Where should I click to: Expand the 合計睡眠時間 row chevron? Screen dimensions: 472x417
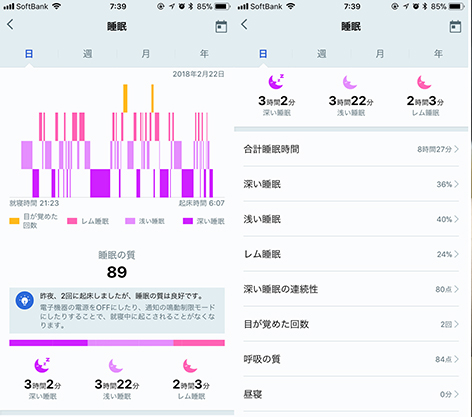click(x=456, y=149)
